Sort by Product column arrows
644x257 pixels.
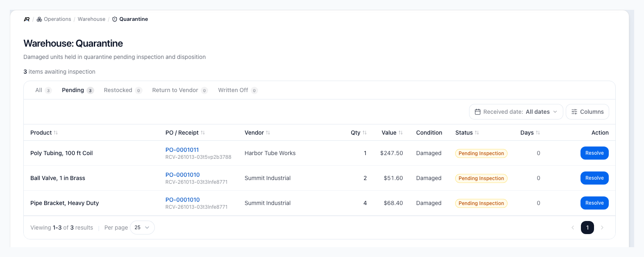(x=56, y=133)
